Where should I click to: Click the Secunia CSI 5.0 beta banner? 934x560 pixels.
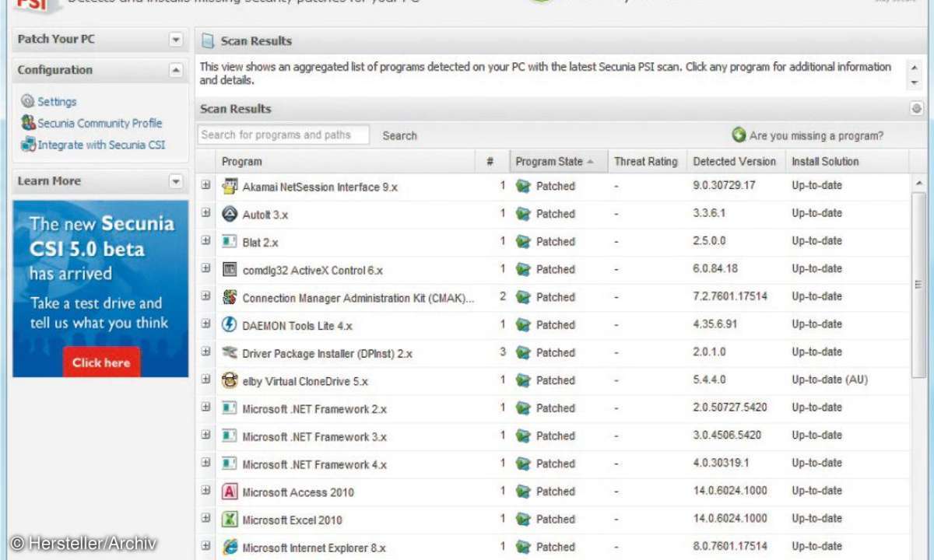(100, 289)
